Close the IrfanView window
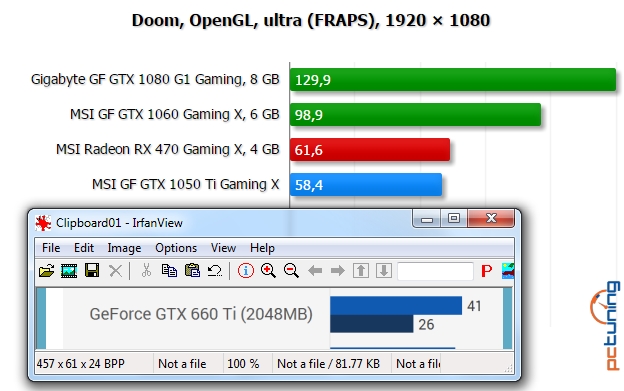This screenshot has width=624, height=391. coord(491,218)
